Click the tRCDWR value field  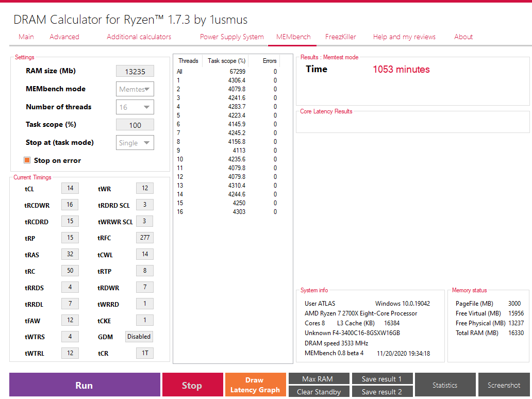tap(70, 205)
